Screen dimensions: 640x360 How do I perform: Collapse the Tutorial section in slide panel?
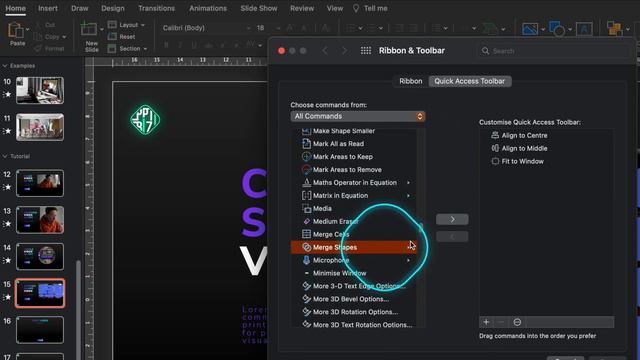5,156
